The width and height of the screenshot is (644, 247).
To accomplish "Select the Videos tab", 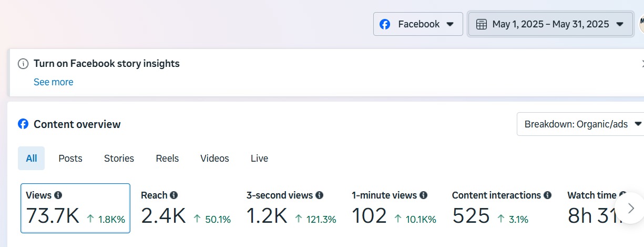I will click(214, 159).
